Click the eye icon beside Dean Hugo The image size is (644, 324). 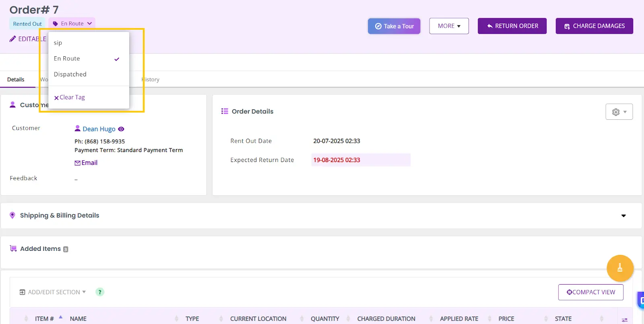pyautogui.click(x=121, y=129)
